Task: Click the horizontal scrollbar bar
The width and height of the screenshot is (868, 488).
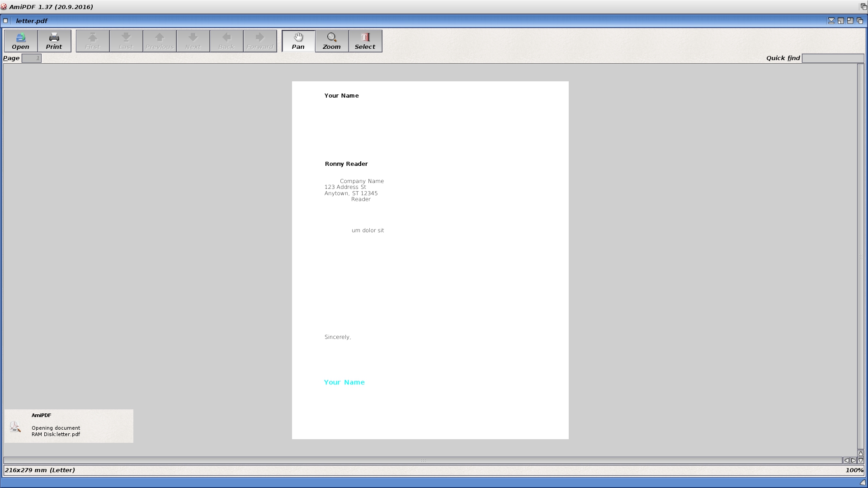Action: point(423,460)
